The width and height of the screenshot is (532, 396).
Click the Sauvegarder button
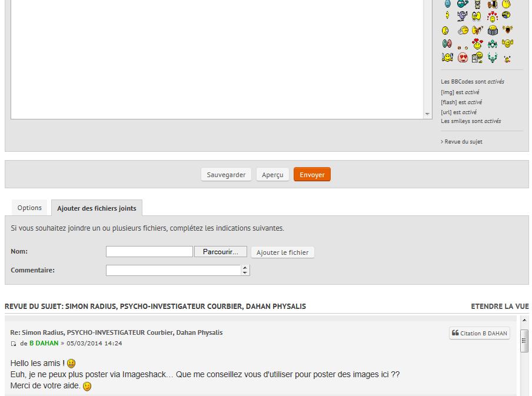[x=226, y=175]
